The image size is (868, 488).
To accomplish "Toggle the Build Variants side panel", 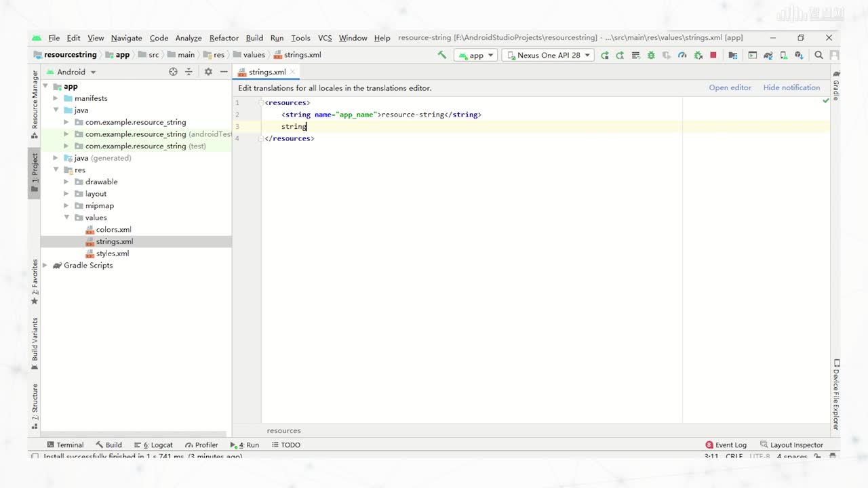I will coord(35,344).
